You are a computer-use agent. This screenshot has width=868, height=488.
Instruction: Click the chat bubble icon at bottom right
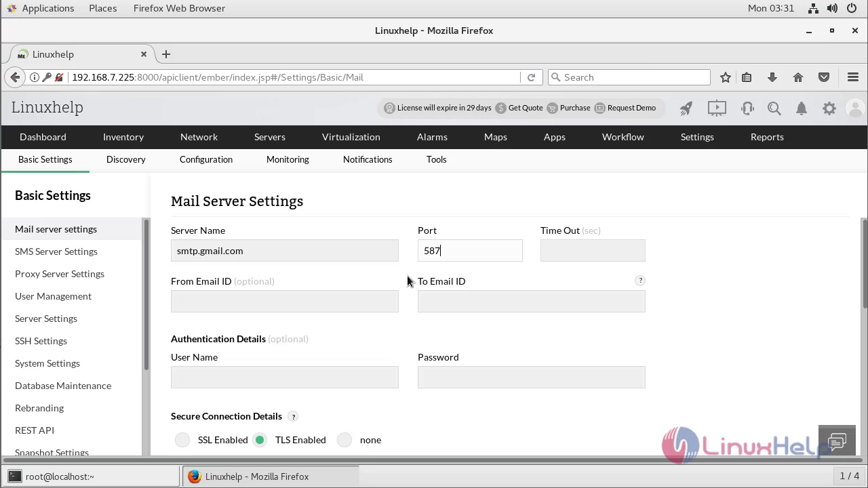[x=837, y=442]
